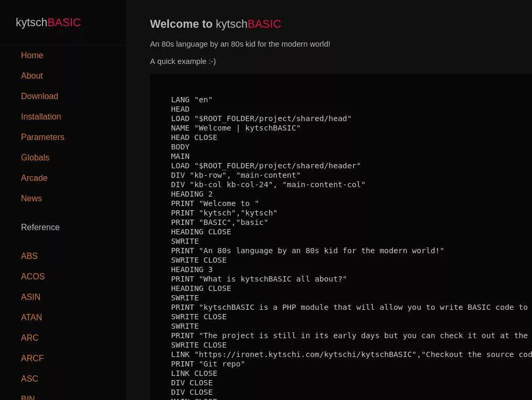Click the 'LANG "en"' code line
The height and width of the screenshot is (400, 532).
[191, 100]
